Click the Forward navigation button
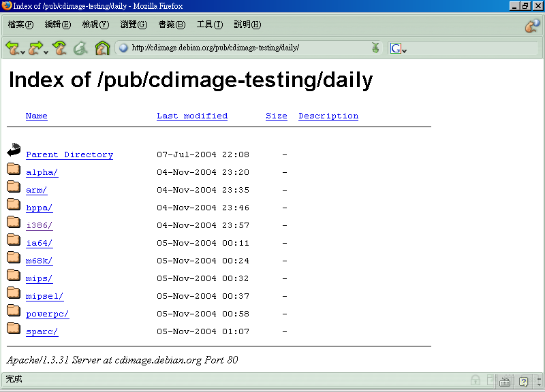The height and width of the screenshot is (392, 545). (x=35, y=48)
